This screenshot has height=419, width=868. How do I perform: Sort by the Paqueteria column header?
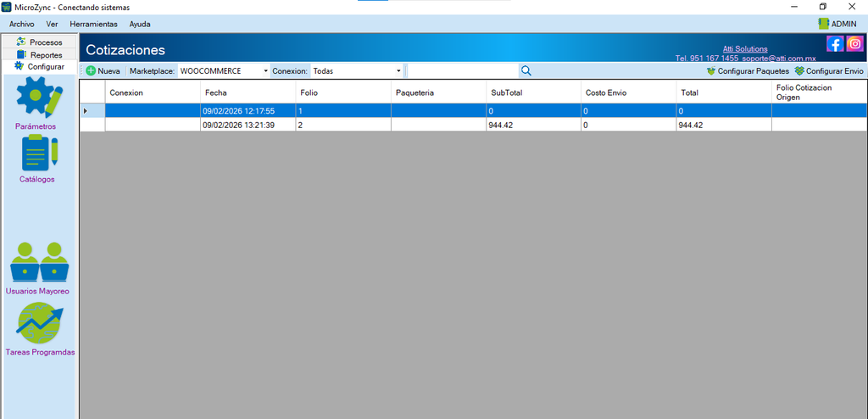pos(438,92)
